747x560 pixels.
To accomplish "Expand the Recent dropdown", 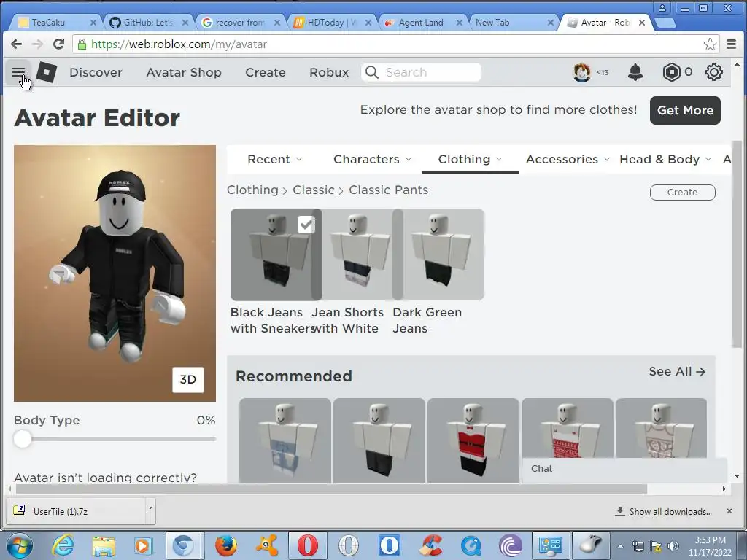I will click(275, 159).
